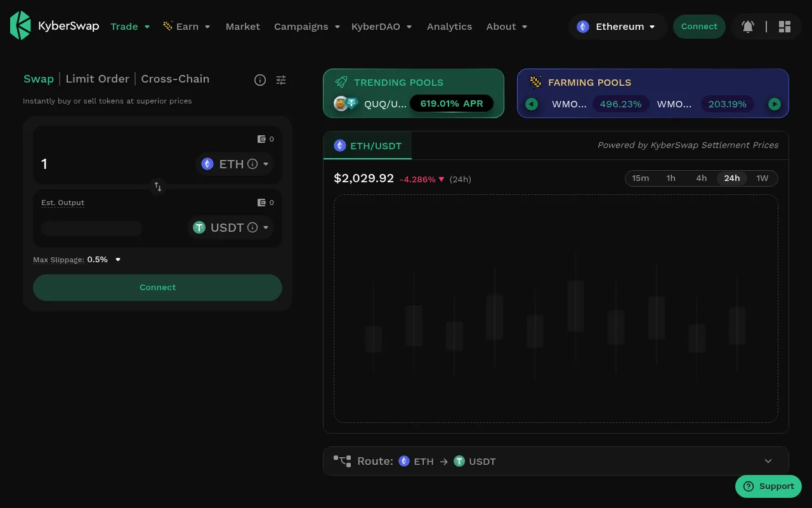
Task: Click the $2,029.92 price value
Action: 364,178
